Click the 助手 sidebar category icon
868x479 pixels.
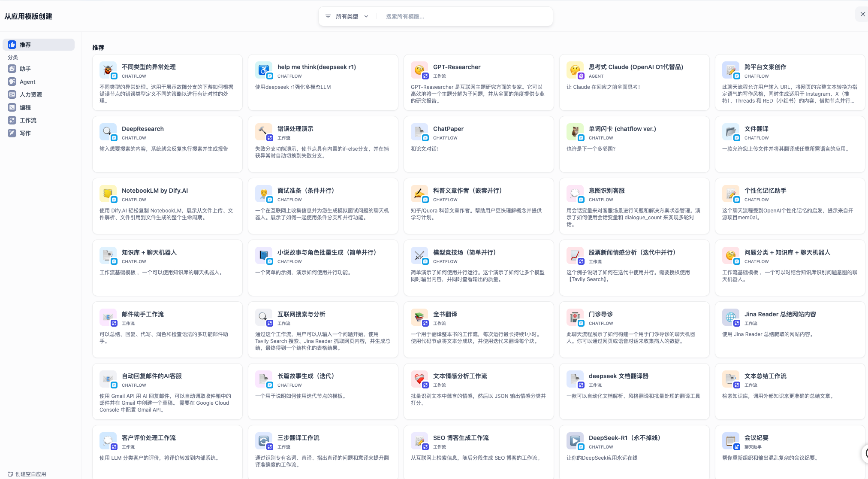12,69
